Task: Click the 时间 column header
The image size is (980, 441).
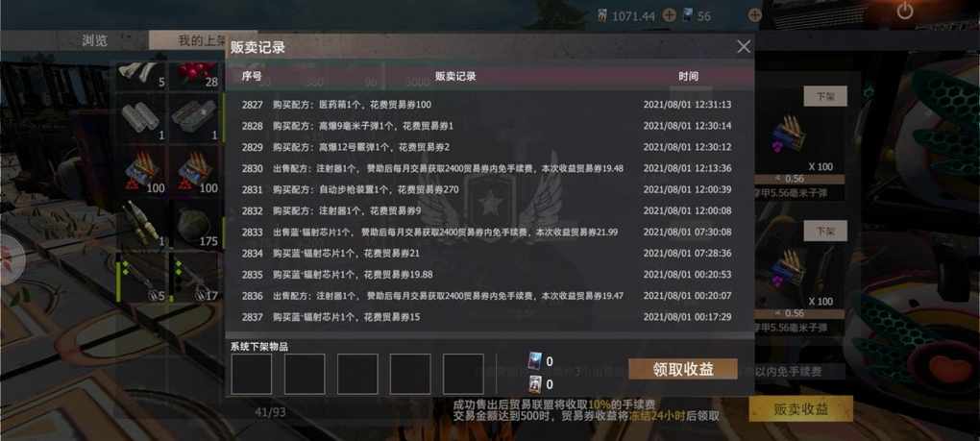Action: point(688,76)
